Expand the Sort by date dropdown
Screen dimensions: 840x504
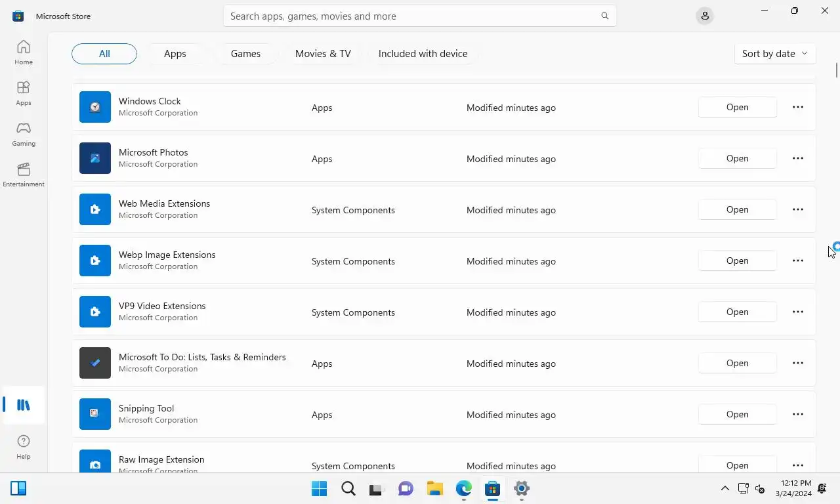775,54
